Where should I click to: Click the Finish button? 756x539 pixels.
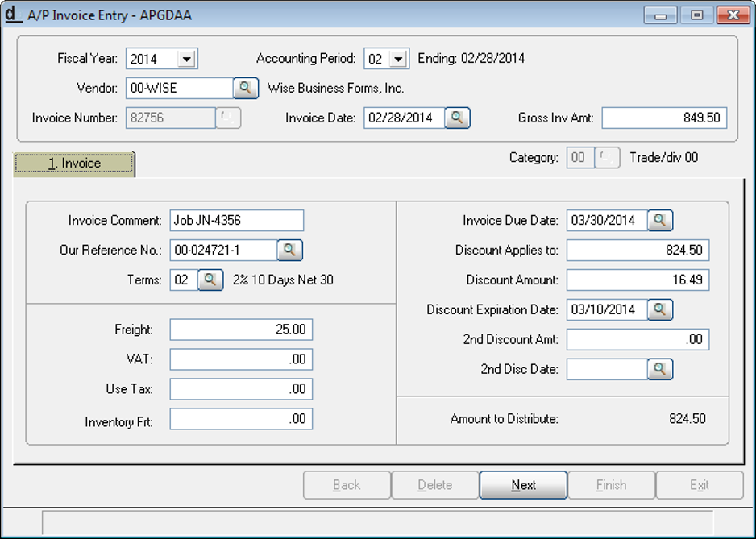coord(612,485)
